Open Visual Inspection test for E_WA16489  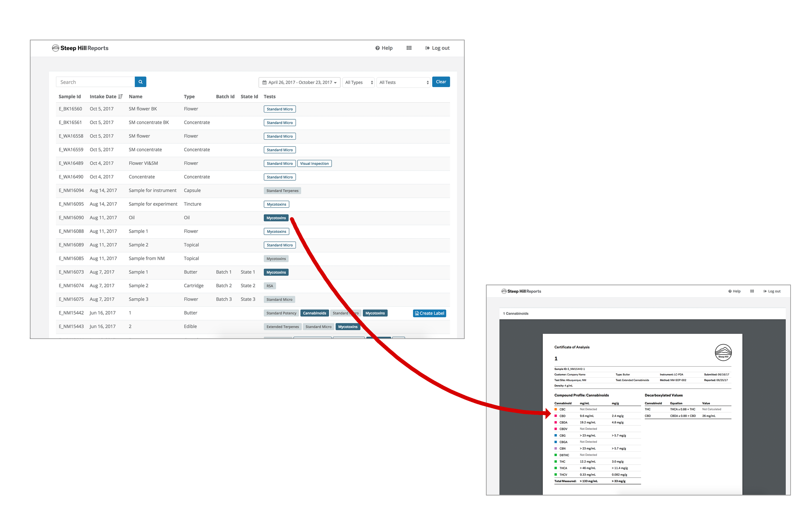click(314, 163)
